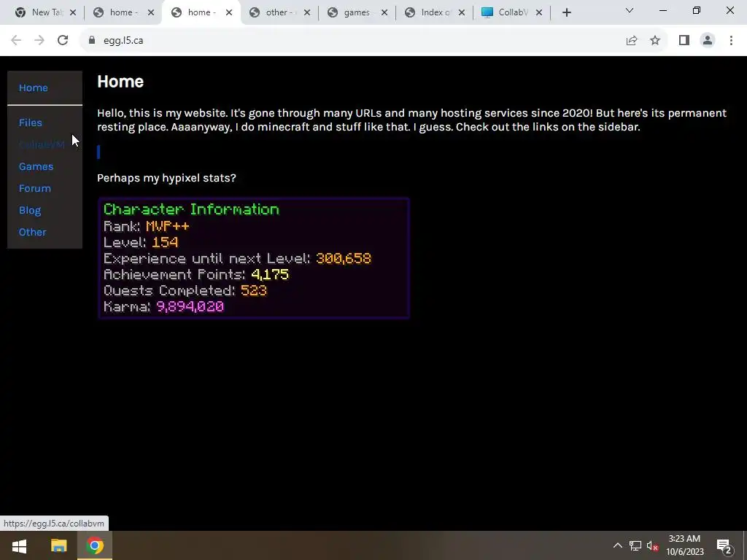This screenshot has height=560, width=747.
Task: Close the Index of tab
Action: tap(462, 12)
